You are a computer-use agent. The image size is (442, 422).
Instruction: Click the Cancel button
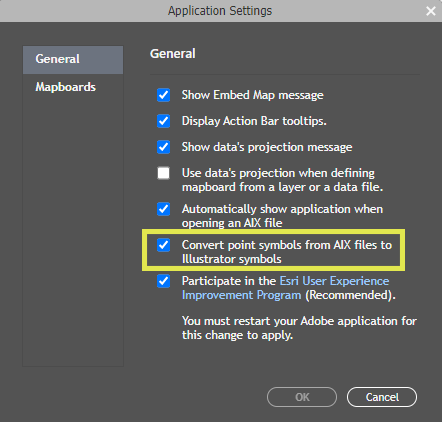pyautogui.click(x=382, y=397)
